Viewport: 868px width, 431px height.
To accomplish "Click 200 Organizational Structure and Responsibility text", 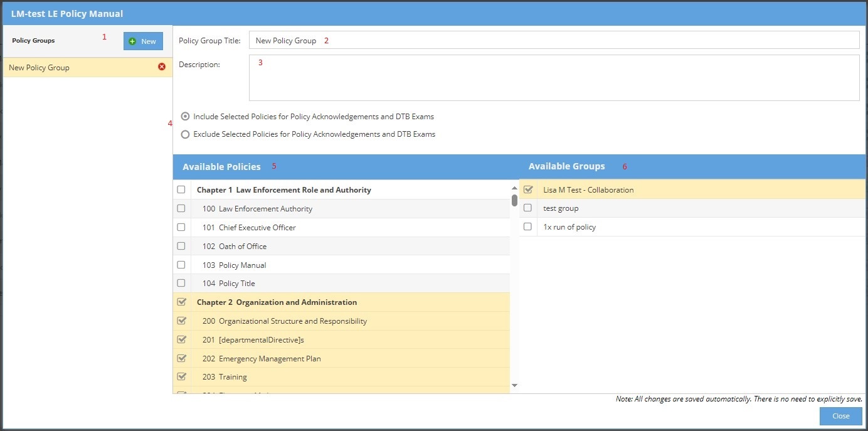I will [285, 321].
